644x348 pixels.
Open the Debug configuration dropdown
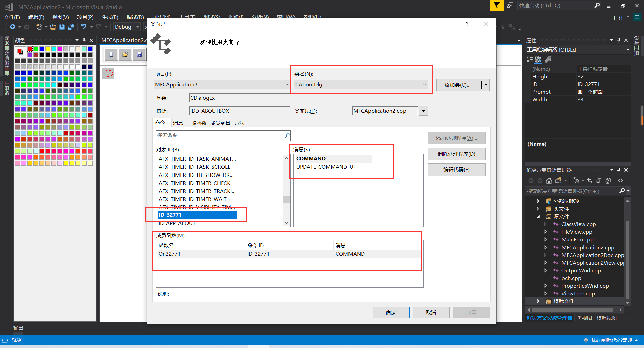click(x=126, y=27)
